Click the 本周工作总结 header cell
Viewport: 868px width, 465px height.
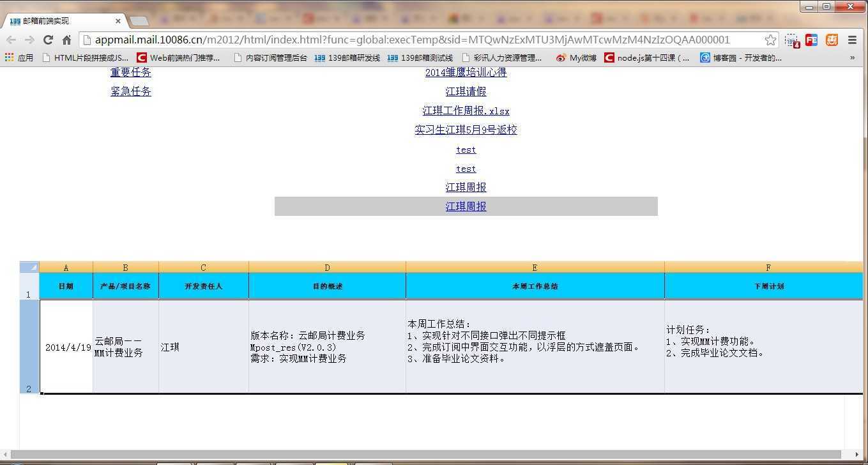535,286
